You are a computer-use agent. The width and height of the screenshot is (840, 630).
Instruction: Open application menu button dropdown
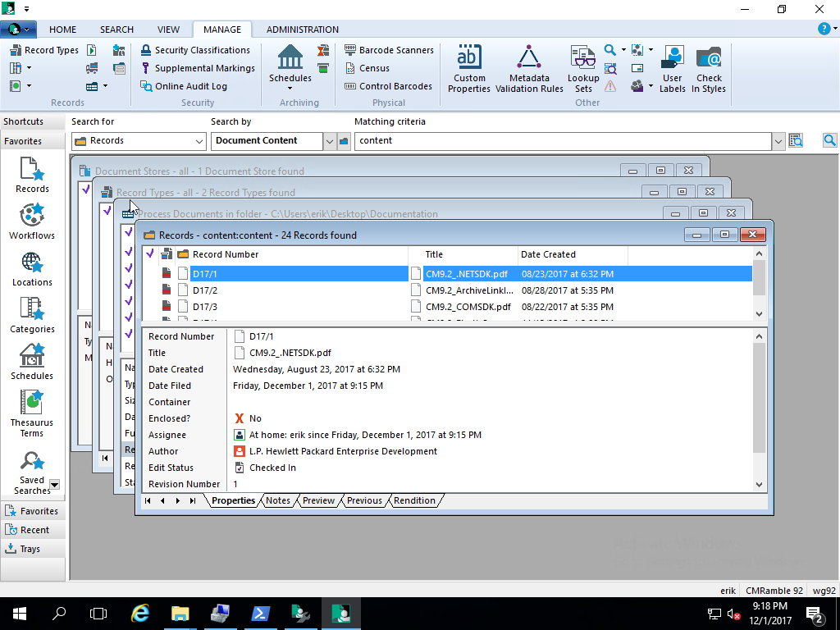[x=19, y=29]
